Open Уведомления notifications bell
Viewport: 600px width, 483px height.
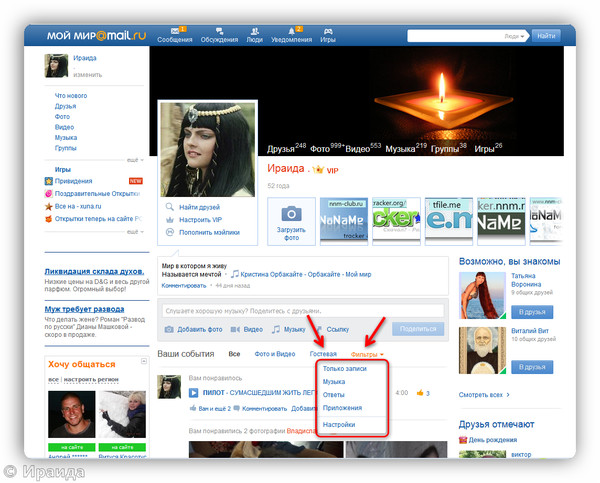tap(292, 35)
